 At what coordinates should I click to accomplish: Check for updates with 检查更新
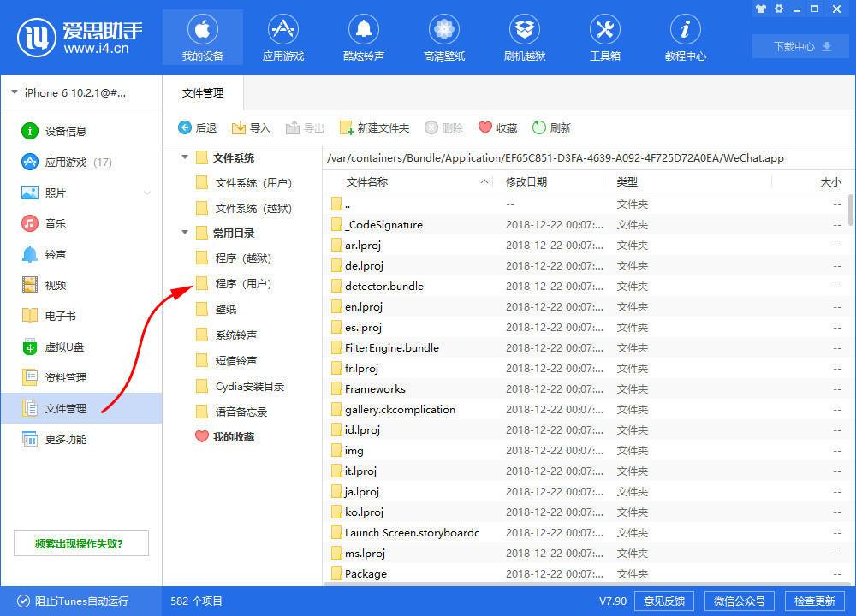[x=814, y=601]
